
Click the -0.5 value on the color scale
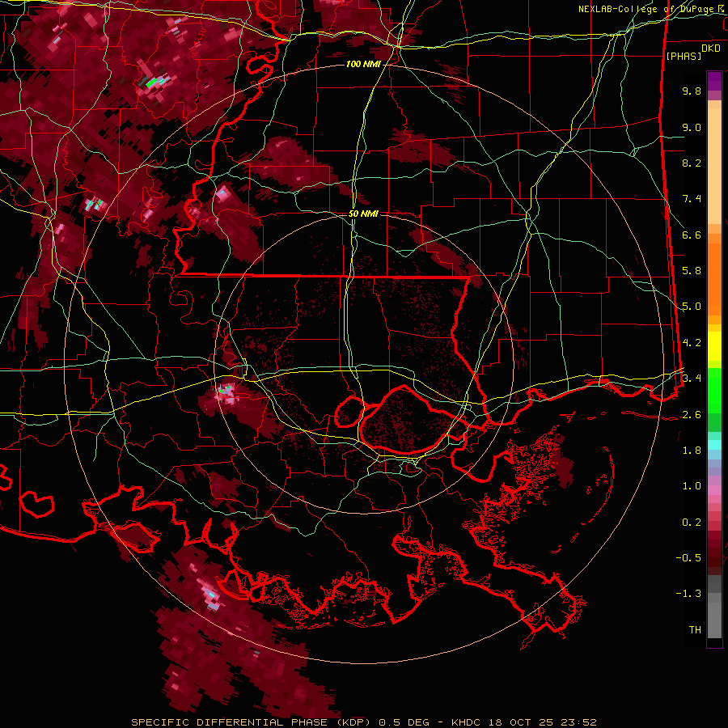[x=688, y=558]
